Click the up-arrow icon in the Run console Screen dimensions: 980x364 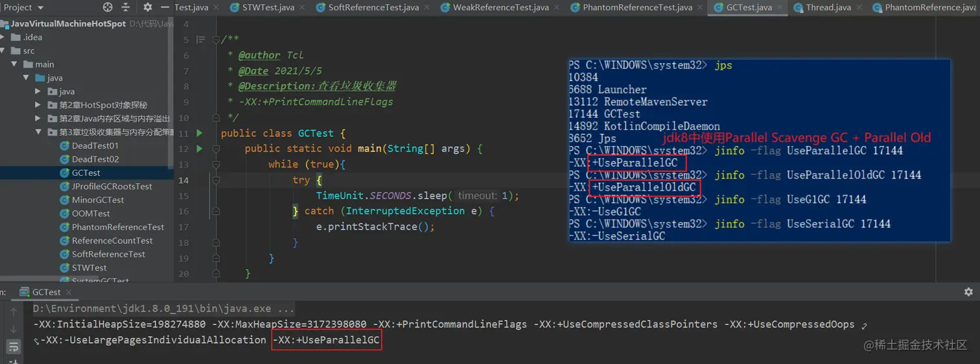[14, 312]
